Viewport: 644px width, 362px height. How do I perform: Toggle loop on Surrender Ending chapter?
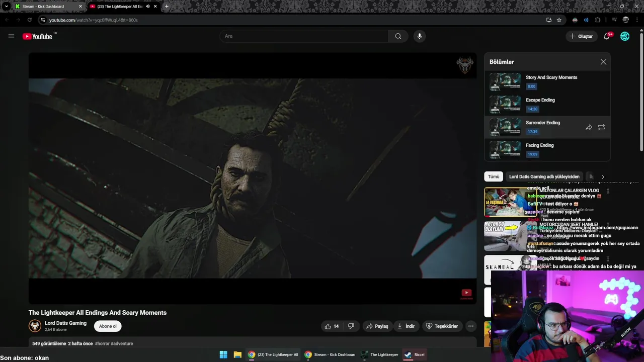click(x=601, y=127)
